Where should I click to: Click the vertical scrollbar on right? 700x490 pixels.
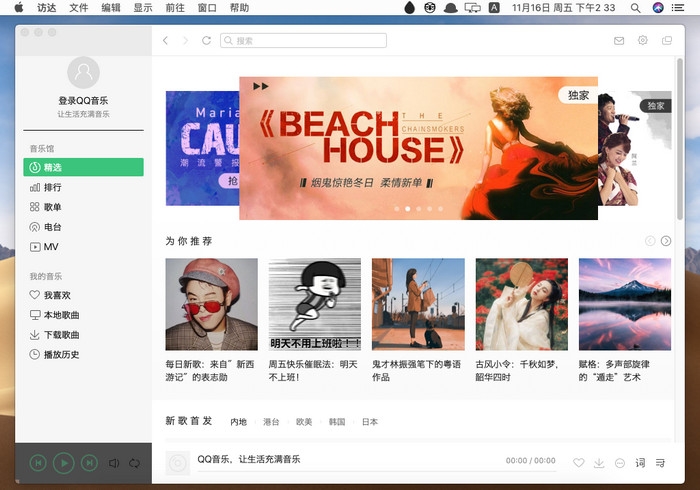click(680, 139)
